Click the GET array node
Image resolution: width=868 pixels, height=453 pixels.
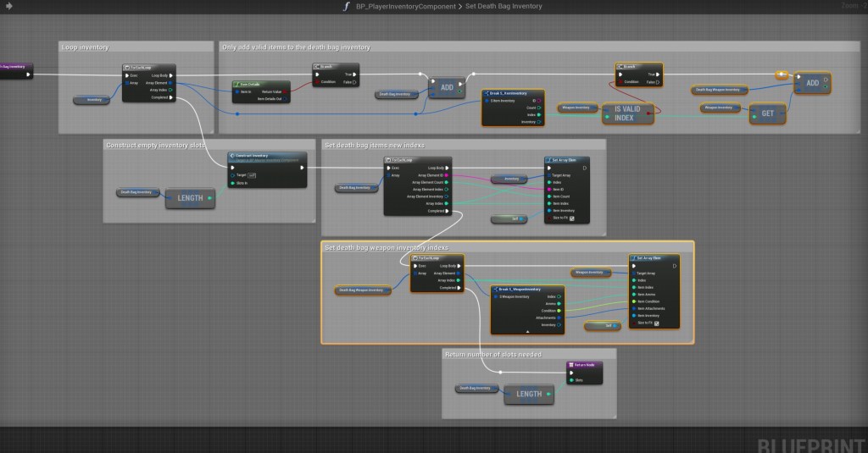click(x=767, y=113)
